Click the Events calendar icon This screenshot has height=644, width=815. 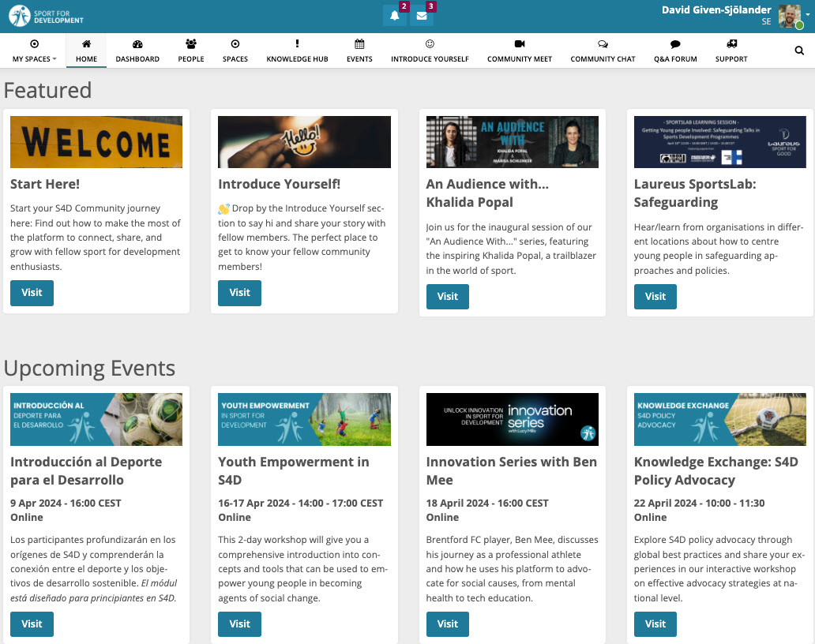pyautogui.click(x=359, y=43)
